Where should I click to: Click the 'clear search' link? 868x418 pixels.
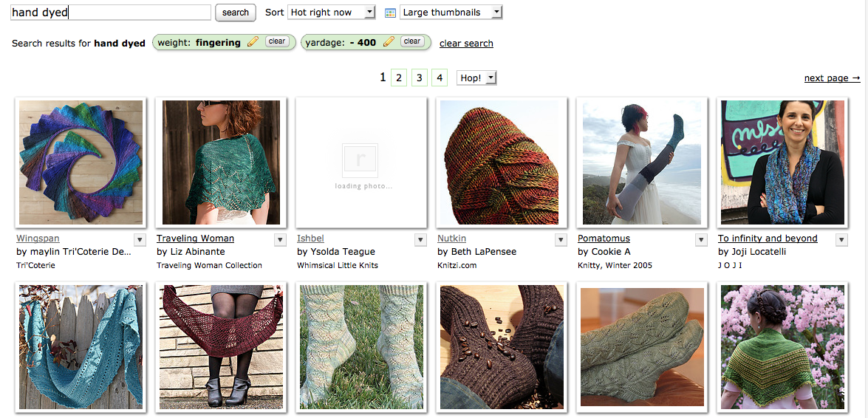click(466, 43)
